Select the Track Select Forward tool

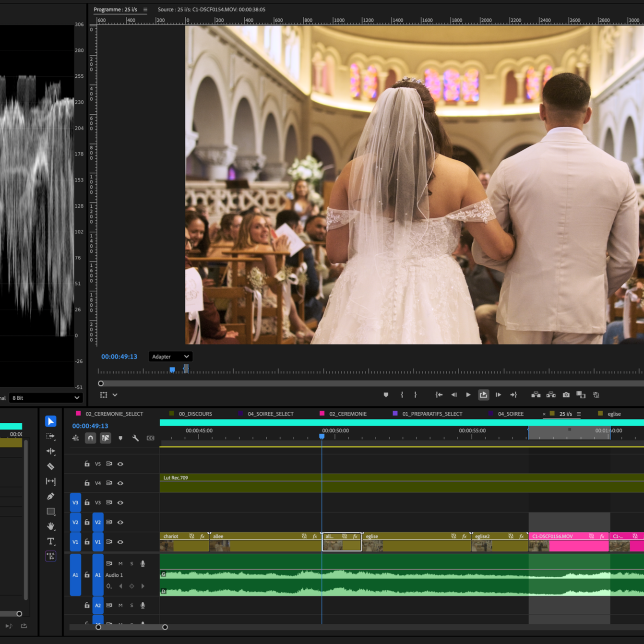coord(51,436)
